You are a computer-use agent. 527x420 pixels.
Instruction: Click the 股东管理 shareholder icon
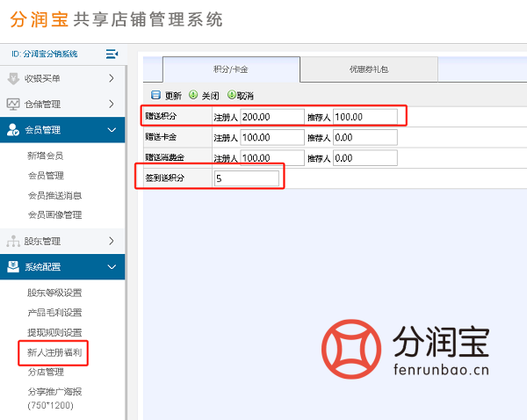click(13, 241)
